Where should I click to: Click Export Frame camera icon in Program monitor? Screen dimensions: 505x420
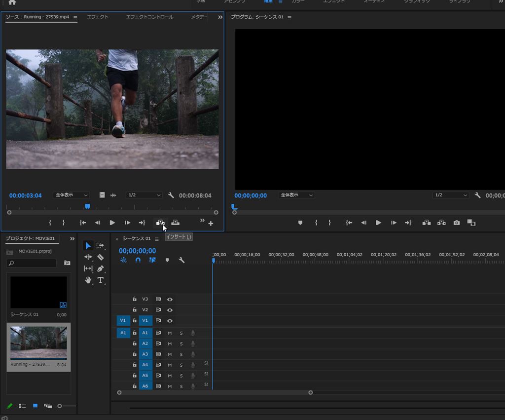pyautogui.click(x=457, y=223)
